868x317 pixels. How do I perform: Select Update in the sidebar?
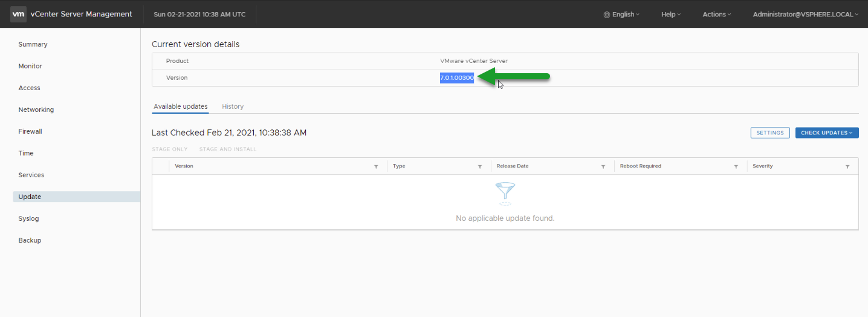(x=76, y=197)
